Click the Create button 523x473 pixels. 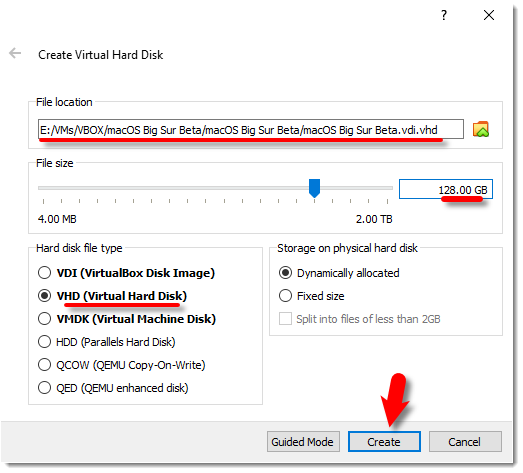point(384,442)
